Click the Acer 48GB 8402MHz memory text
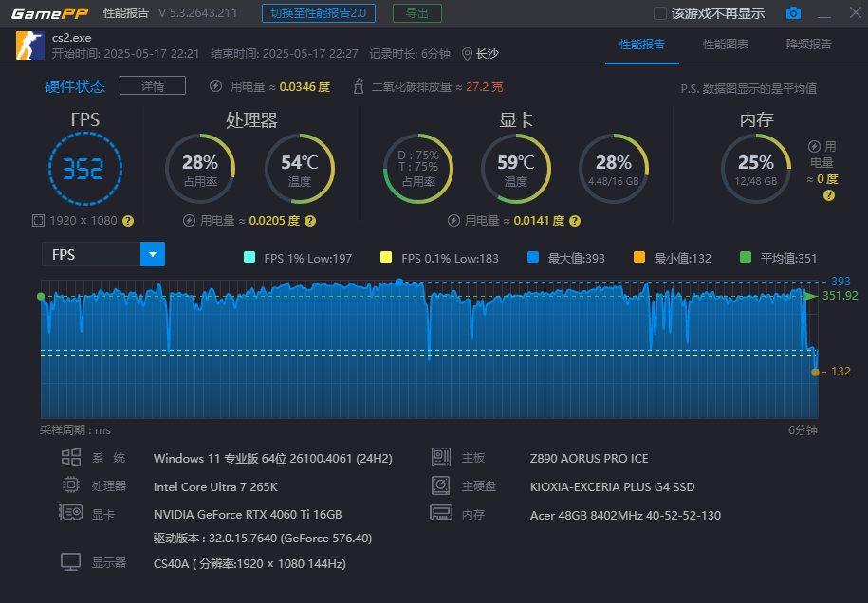The width and height of the screenshot is (868, 603). click(x=625, y=516)
